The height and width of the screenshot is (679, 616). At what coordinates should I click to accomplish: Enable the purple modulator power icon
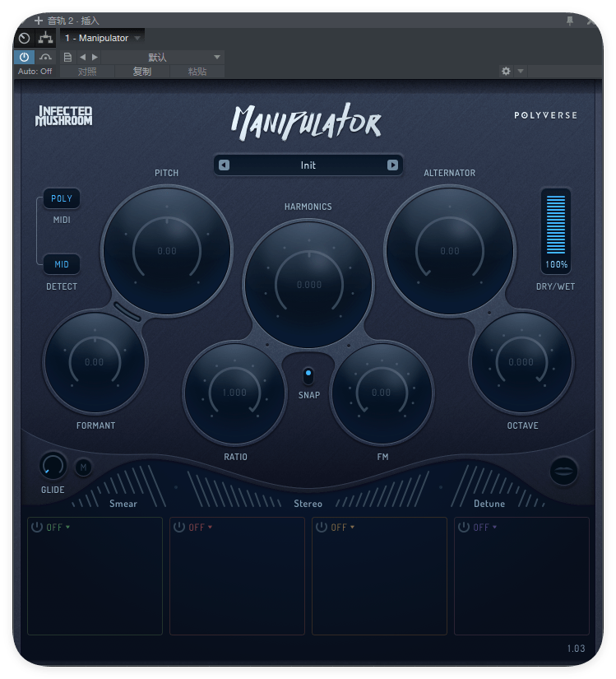click(464, 527)
